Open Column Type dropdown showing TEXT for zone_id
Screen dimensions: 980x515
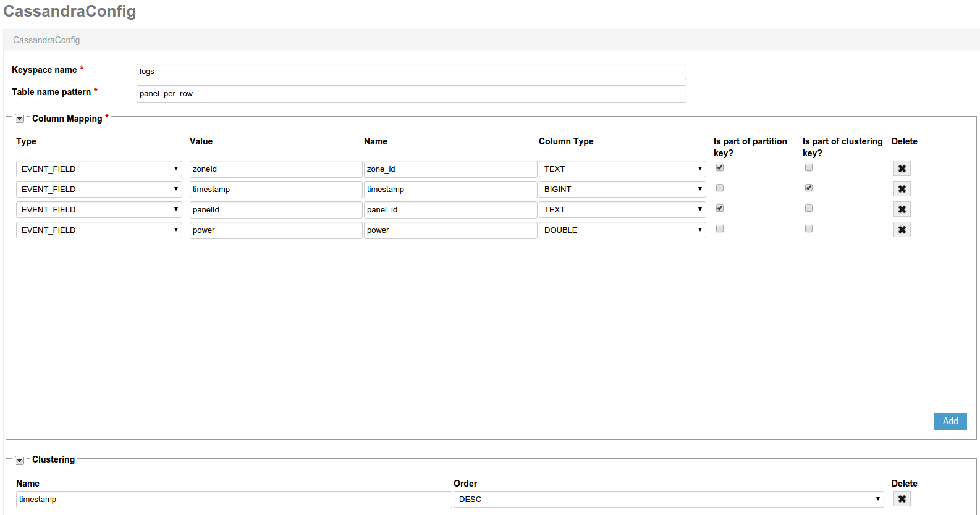coord(622,169)
